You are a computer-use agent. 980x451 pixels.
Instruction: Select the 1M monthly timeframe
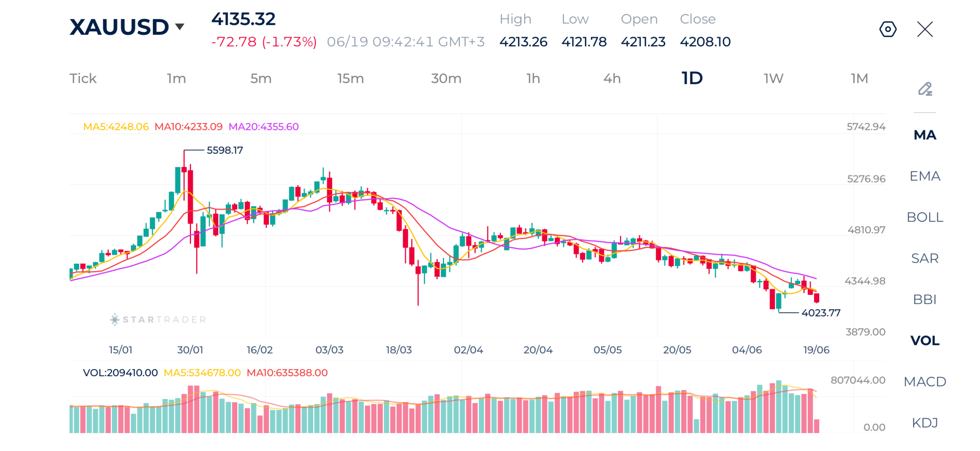click(859, 79)
